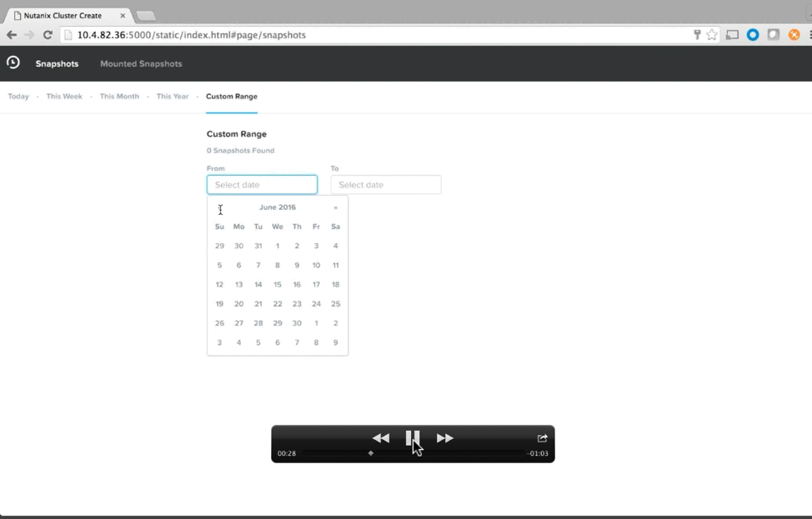812x519 pixels.
Task: Select June 23 in the calendar
Action: pyautogui.click(x=297, y=304)
